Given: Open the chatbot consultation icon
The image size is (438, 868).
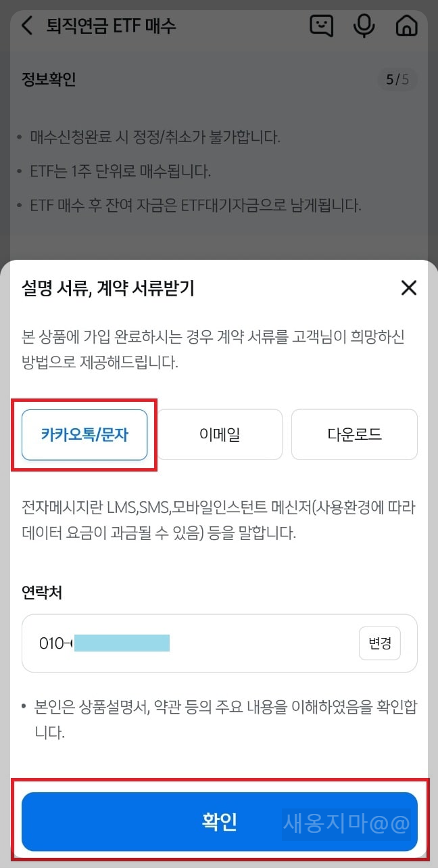Looking at the screenshot, I should coord(322,26).
